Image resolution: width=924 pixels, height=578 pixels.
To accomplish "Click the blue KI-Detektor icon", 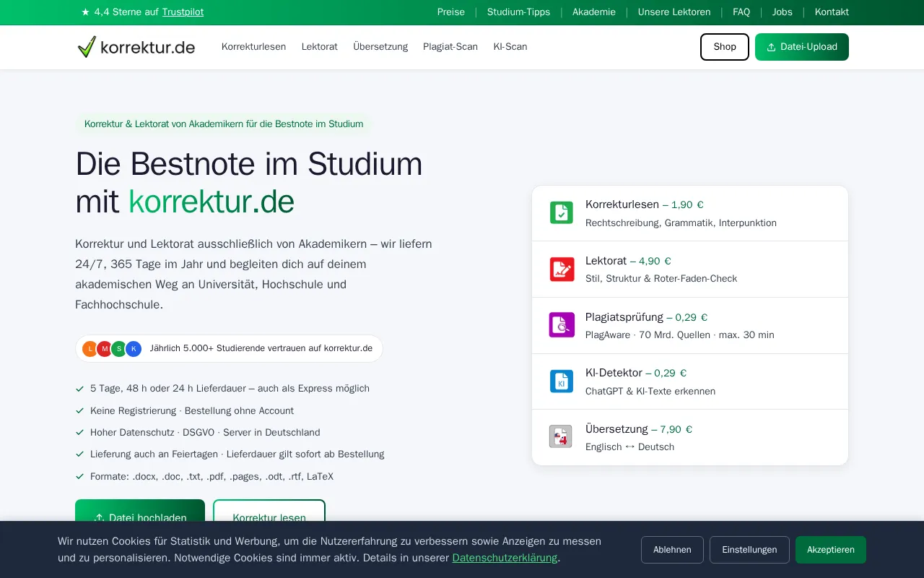I will (561, 381).
